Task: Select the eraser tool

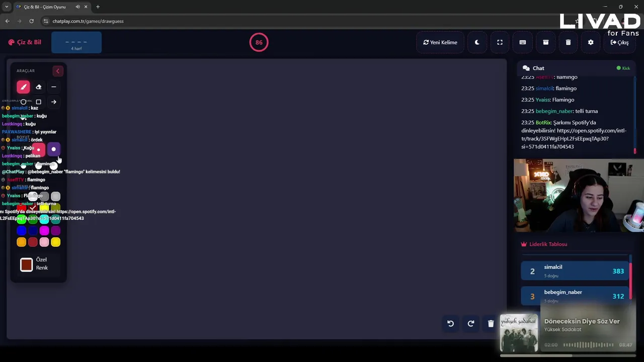Action: (38, 87)
